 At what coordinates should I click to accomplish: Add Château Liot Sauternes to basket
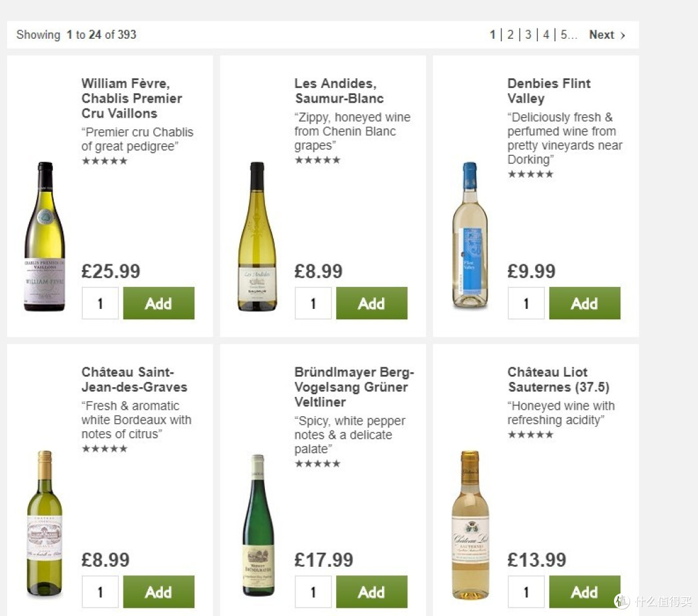(584, 591)
